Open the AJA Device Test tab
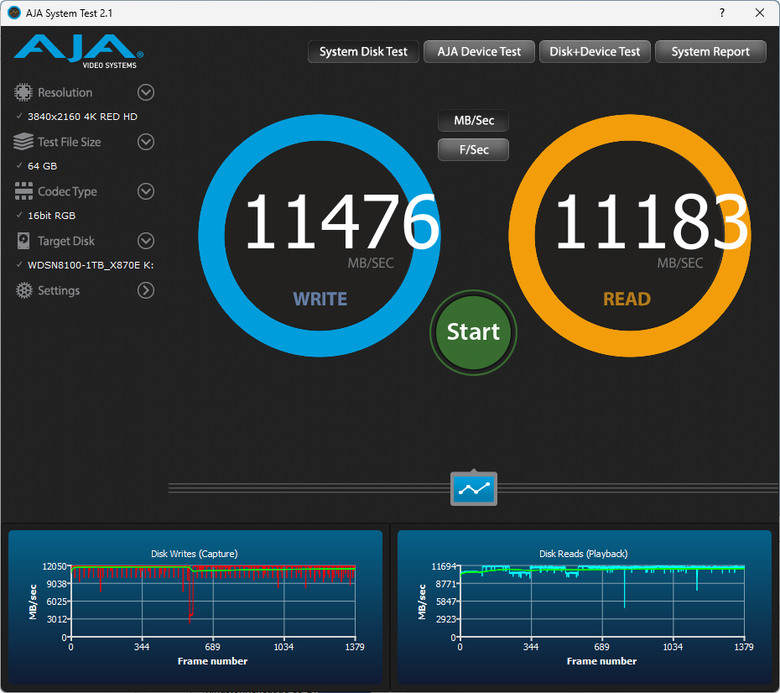Image resolution: width=780 pixels, height=693 pixels. pos(479,52)
